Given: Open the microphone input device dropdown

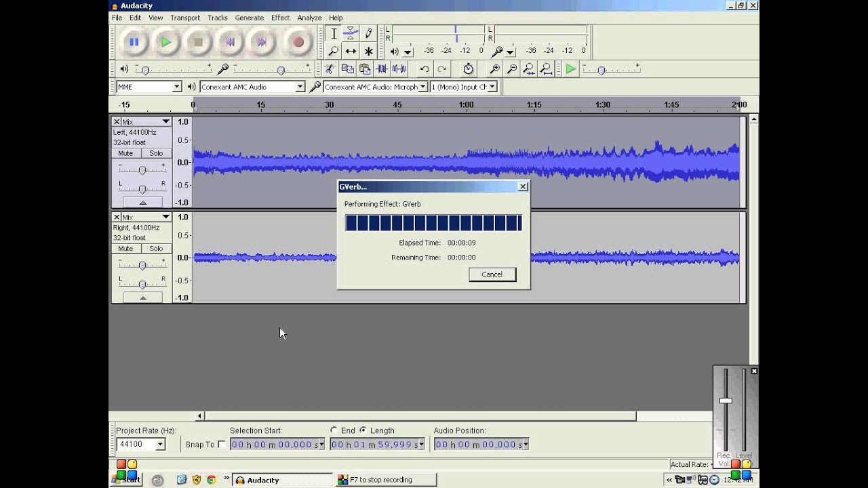Looking at the screenshot, I should pos(423,87).
